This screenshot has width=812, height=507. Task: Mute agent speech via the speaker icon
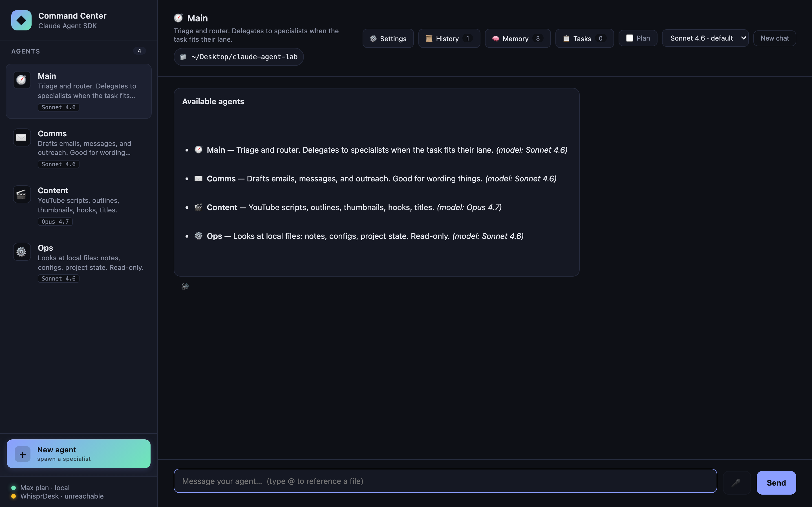pyautogui.click(x=185, y=286)
